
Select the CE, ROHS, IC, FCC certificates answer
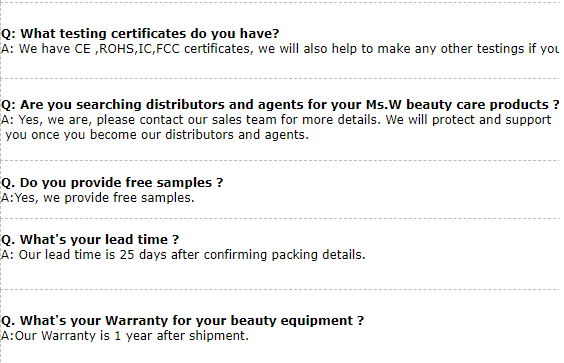pos(280,49)
